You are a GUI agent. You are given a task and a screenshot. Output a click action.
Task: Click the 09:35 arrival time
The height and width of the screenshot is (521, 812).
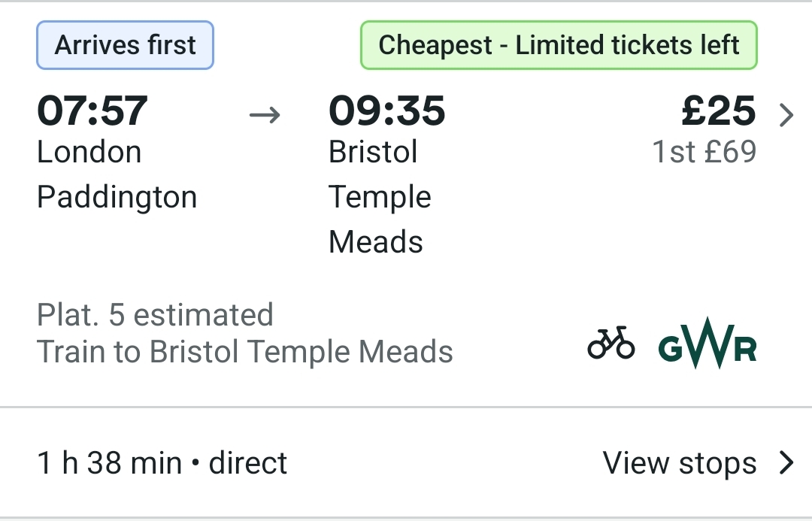pos(387,111)
